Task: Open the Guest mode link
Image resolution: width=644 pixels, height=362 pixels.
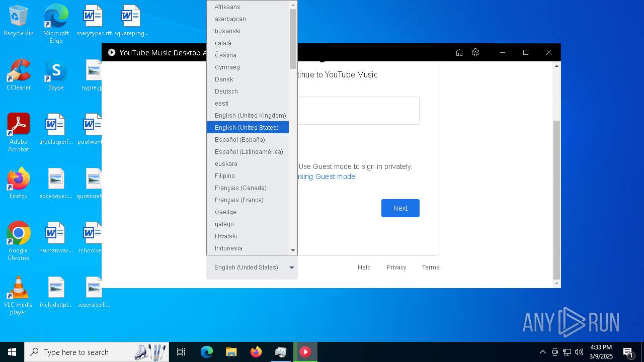Action: tap(326, 176)
